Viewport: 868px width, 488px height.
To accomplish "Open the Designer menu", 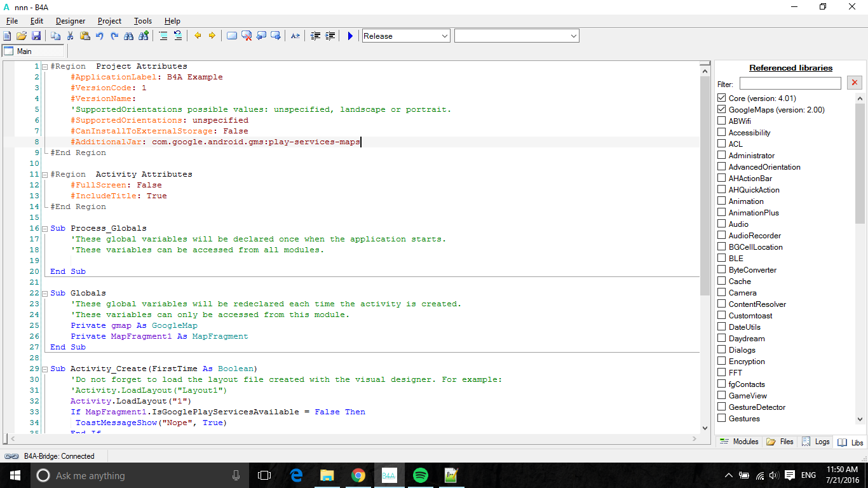I will (71, 21).
